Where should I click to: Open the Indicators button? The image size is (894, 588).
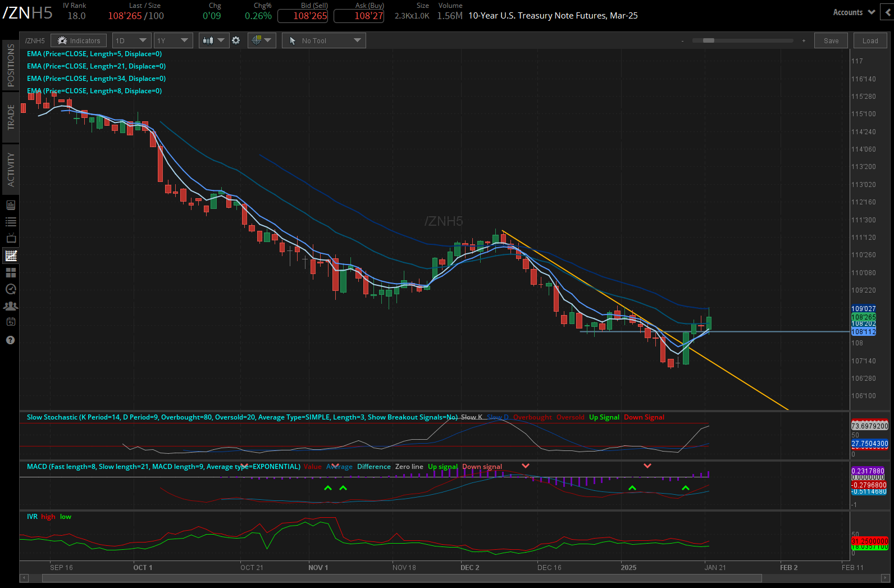pos(79,40)
